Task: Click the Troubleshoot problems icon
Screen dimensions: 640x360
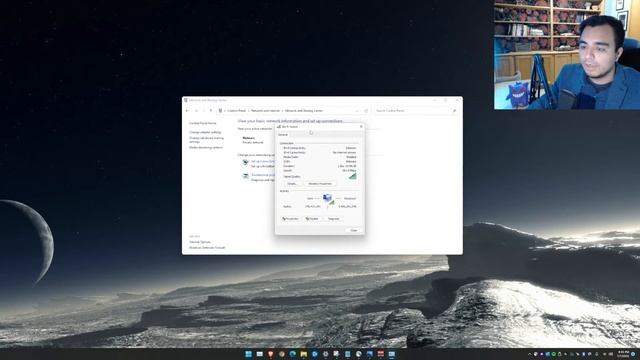Action: click(245, 176)
